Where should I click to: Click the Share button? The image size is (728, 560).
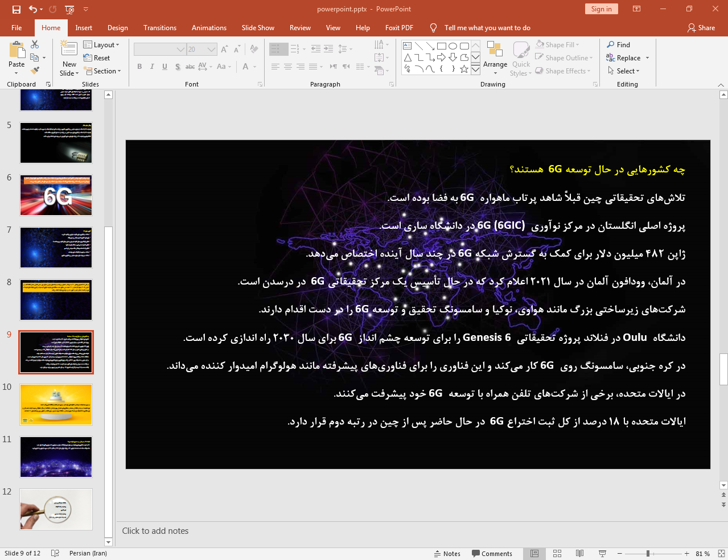tap(701, 28)
